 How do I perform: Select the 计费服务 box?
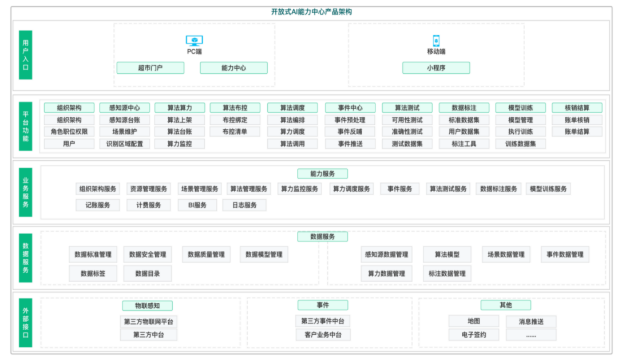(x=149, y=205)
